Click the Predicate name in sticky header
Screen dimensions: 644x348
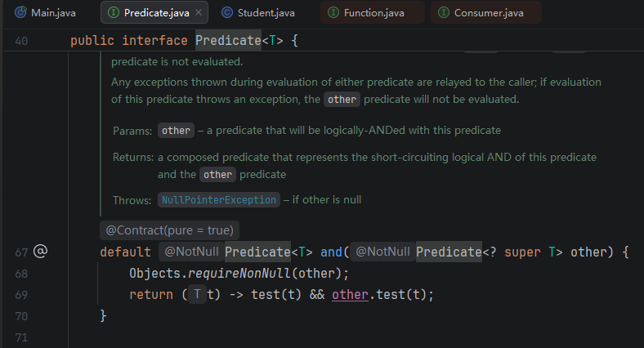228,40
